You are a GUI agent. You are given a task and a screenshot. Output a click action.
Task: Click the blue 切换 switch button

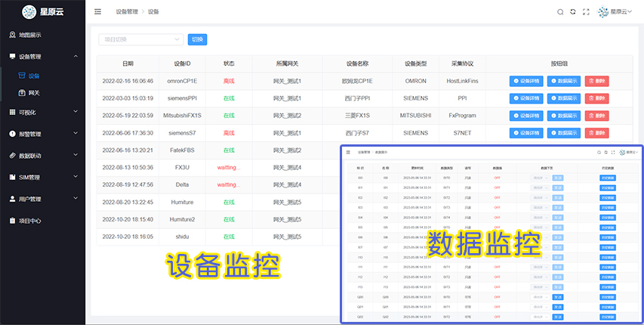tap(197, 39)
